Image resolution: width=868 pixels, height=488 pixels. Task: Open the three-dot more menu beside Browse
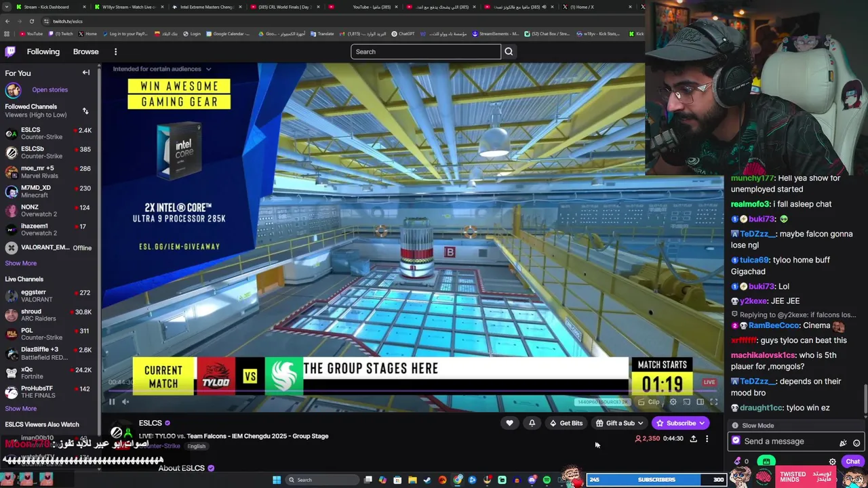115,52
